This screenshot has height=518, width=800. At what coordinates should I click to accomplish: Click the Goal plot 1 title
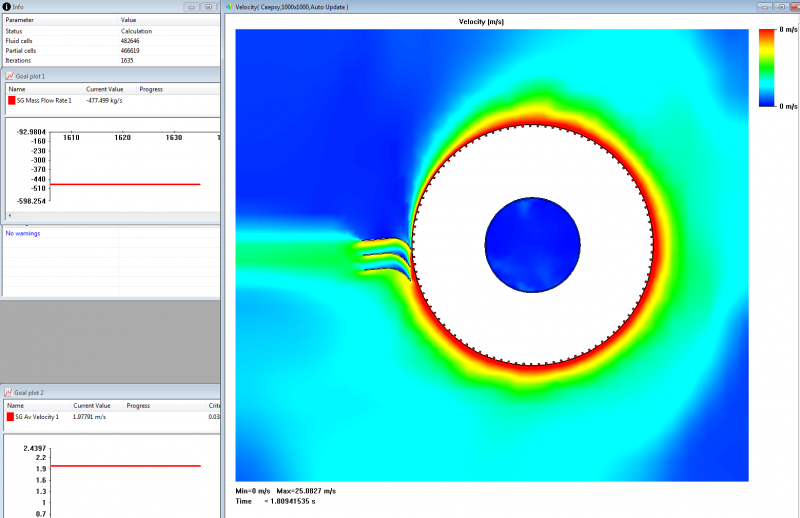[30, 76]
